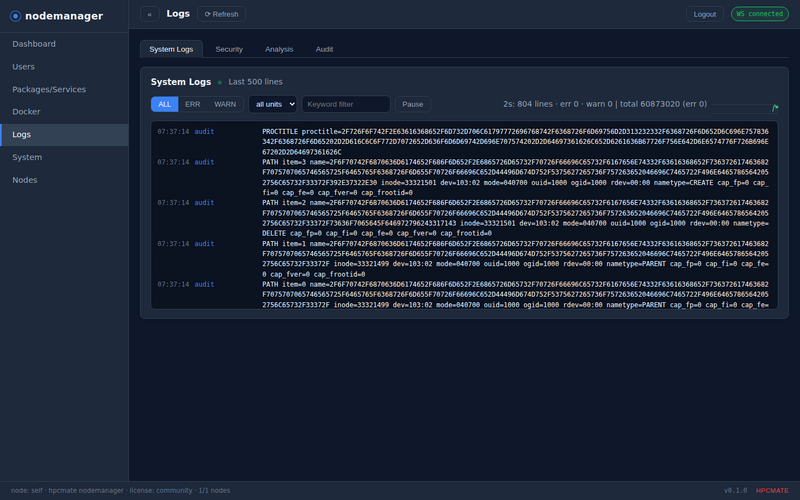
Task: Click the audit unit label of PROCTITLE row
Action: [204, 132]
